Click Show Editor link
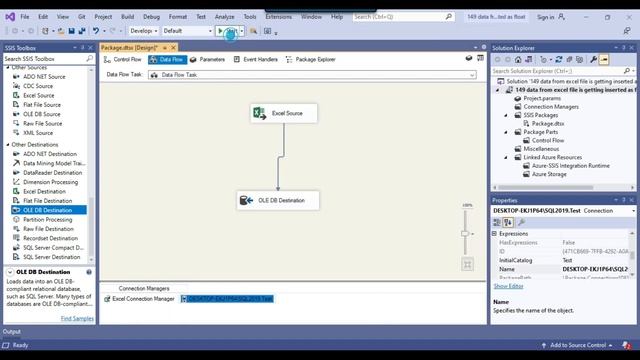 (x=508, y=287)
